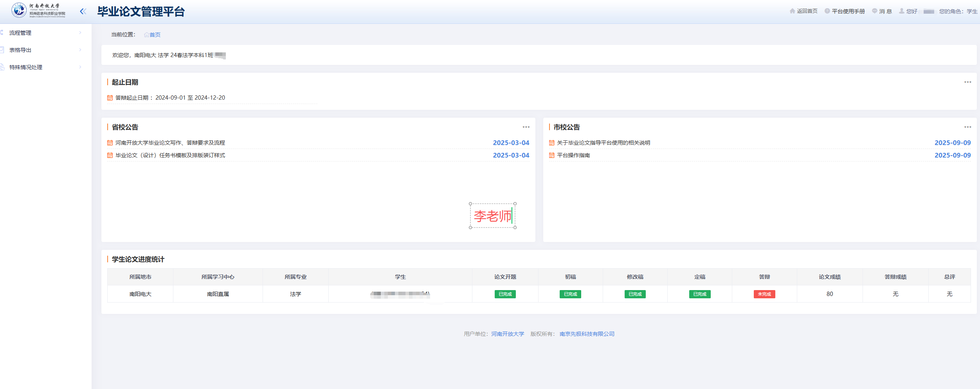Open the 平台使用手册 link
The width and height of the screenshot is (980, 389).
click(848, 11)
